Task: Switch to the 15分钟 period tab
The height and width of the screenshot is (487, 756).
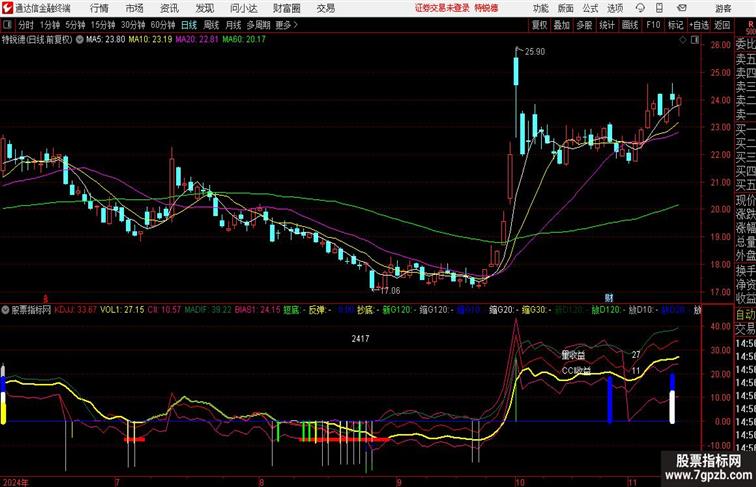Action: tap(103, 25)
